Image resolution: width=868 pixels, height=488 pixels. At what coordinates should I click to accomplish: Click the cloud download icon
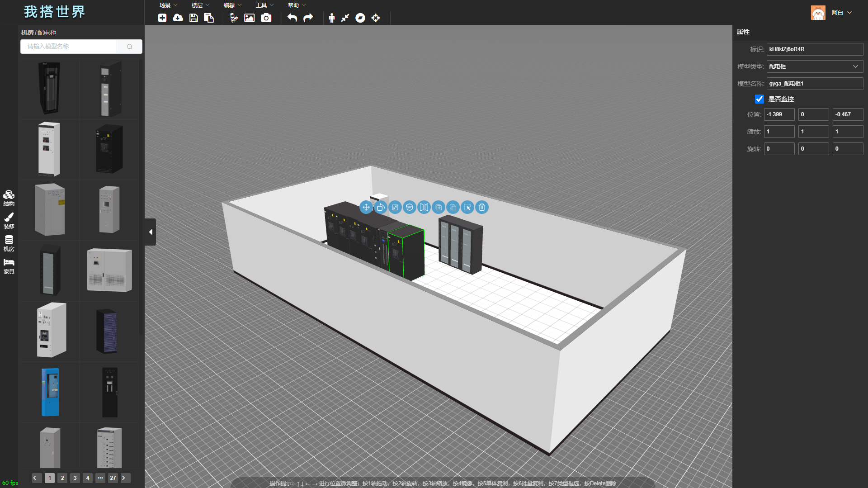click(x=178, y=18)
